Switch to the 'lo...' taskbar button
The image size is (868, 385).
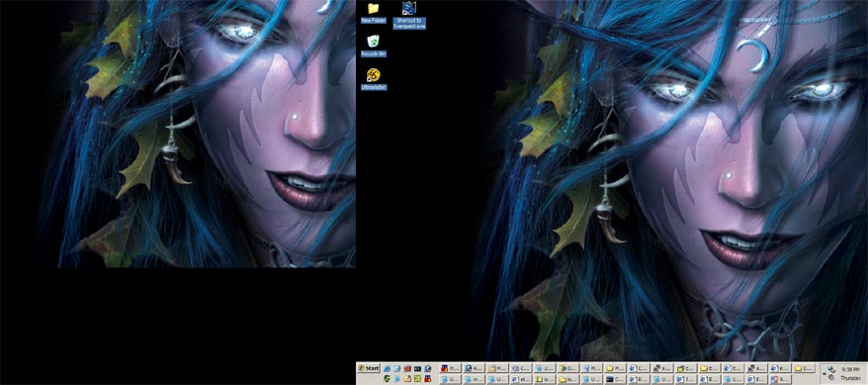[546, 379]
